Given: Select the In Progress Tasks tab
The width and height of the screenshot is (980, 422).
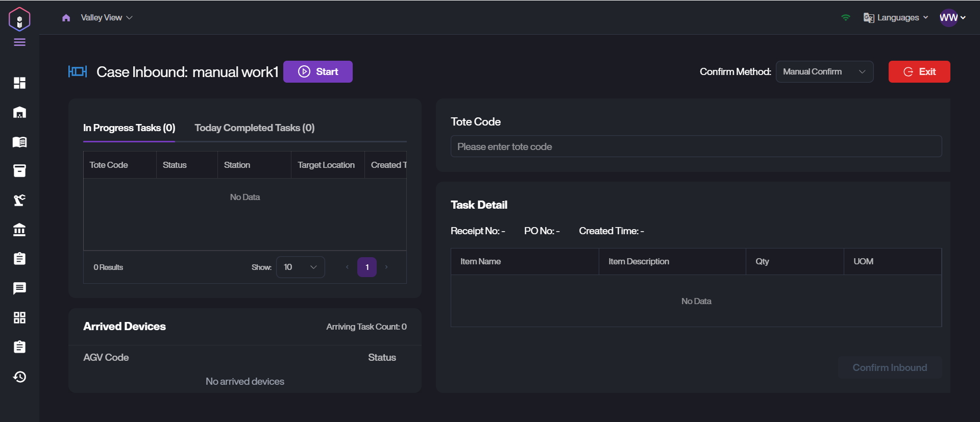Looking at the screenshot, I should (x=129, y=128).
